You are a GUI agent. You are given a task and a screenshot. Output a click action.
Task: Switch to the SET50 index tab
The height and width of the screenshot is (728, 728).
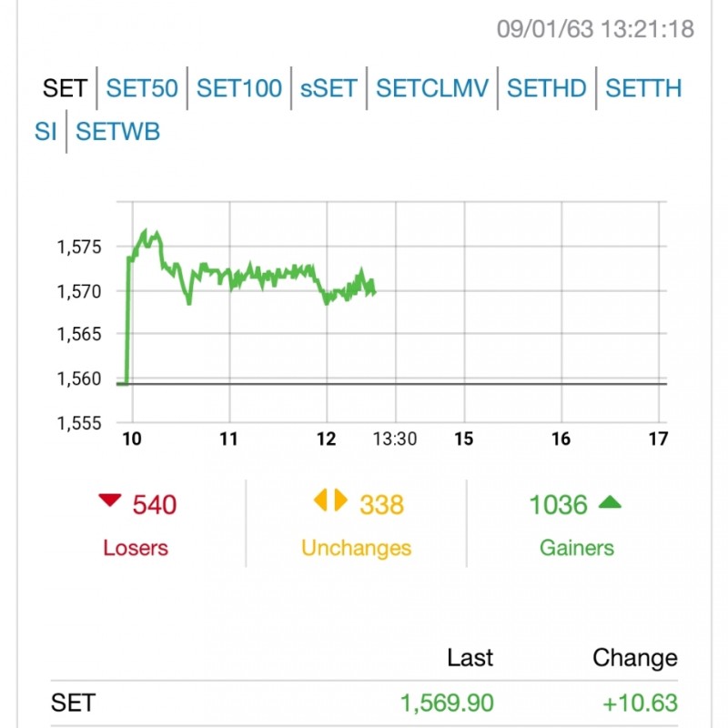142,88
